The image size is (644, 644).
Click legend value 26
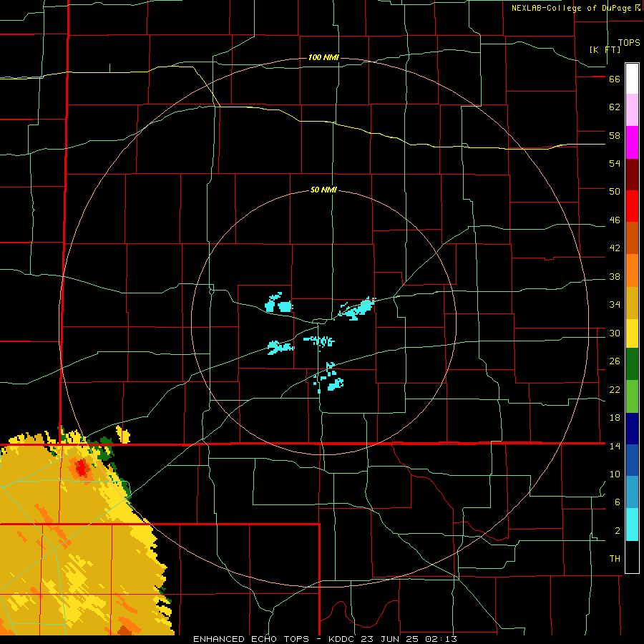[x=615, y=361]
